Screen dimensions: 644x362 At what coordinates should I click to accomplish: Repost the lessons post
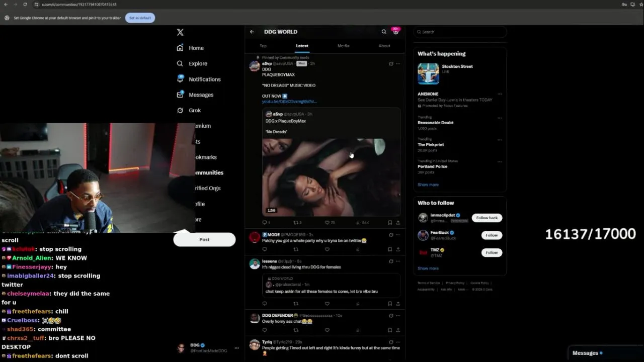[x=296, y=304]
